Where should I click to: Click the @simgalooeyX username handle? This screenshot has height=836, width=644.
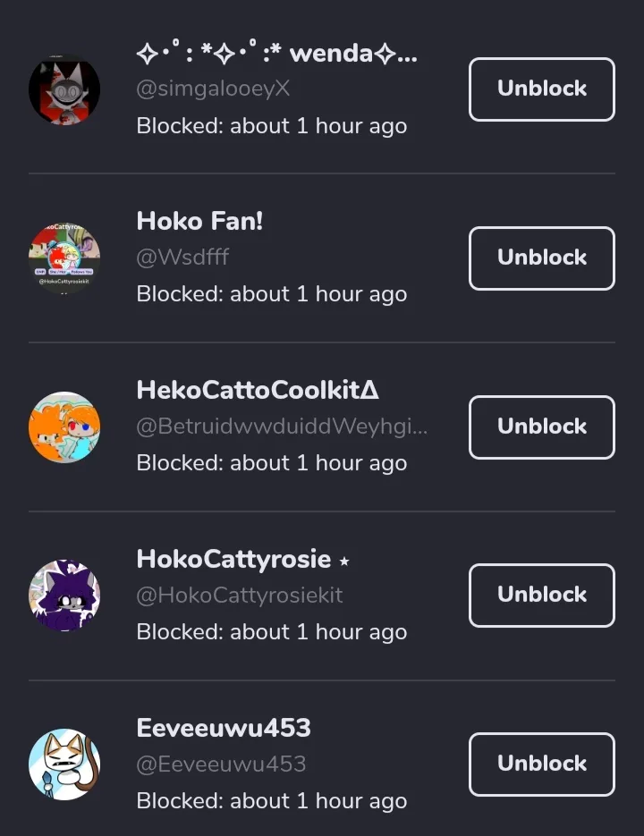pos(213,89)
